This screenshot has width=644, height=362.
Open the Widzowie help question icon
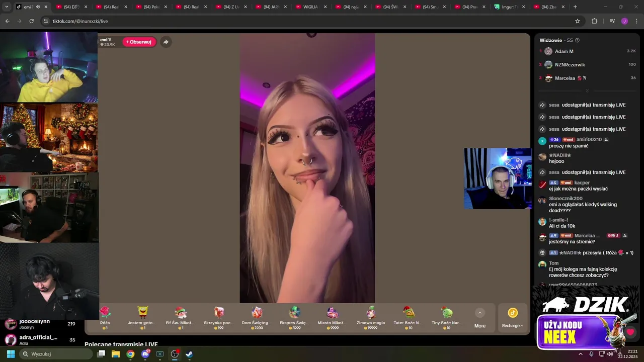577,40
